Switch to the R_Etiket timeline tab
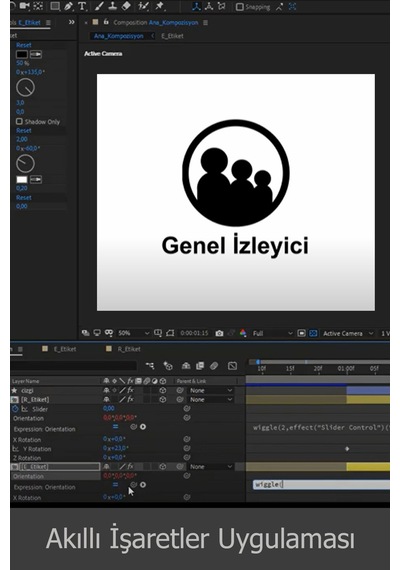 pyautogui.click(x=129, y=349)
